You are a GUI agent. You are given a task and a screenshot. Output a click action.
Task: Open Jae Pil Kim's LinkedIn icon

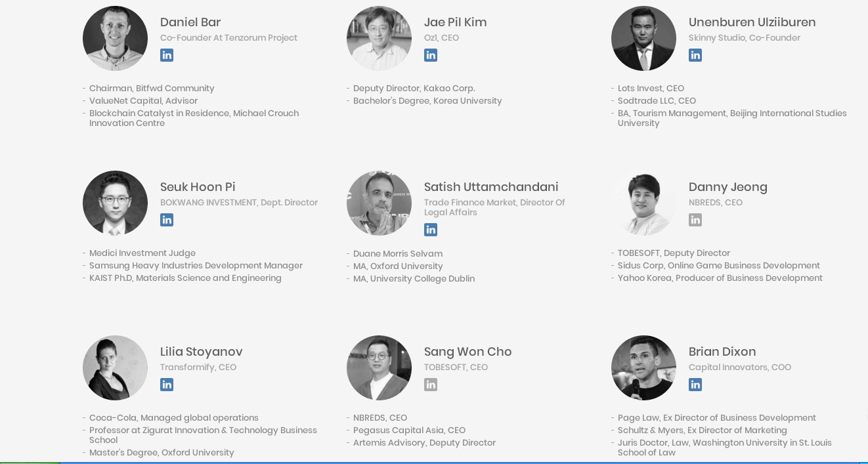pyautogui.click(x=431, y=55)
